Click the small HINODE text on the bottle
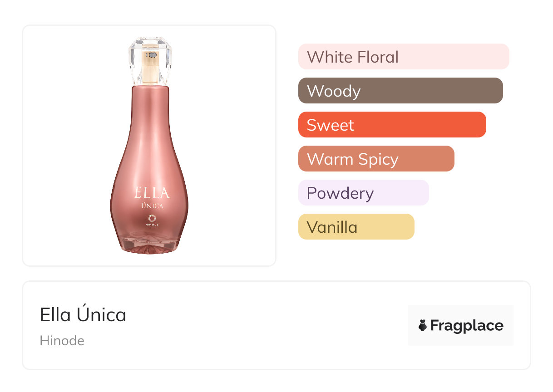 tap(152, 225)
